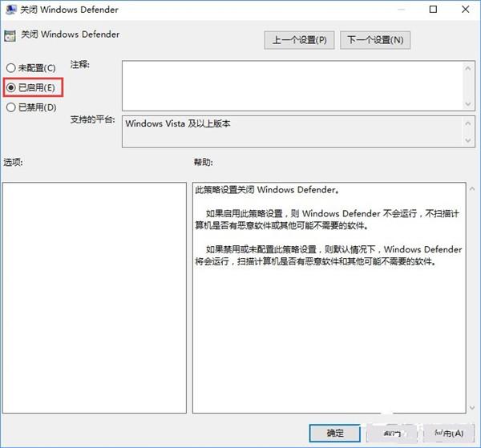Viewport: 481px width, 448px height.
Task: Click the apply (A) button
Action: (449, 433)
